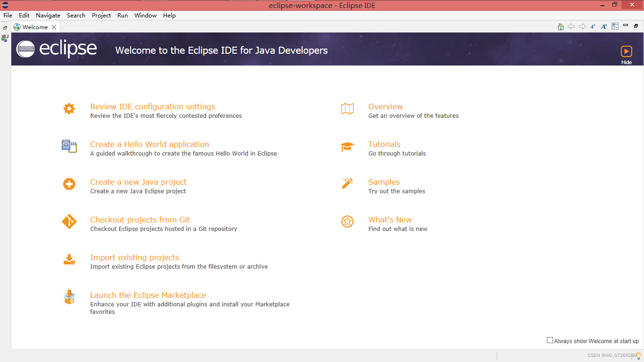The height and width of the screenshot is (362, 644).
Task: Maximize the Welcome view using its toolbar icon
Action: [x=636, y=26]
